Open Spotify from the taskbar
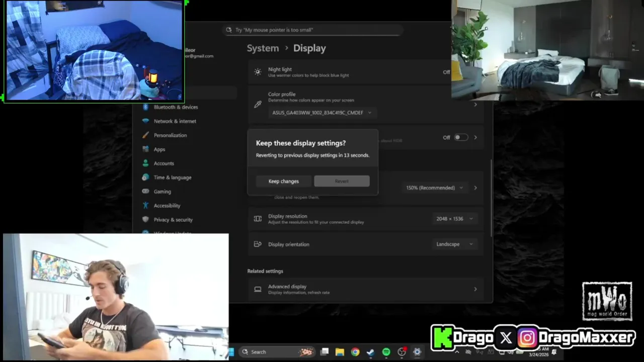The width and height of the screenshot is (644, 362). (386, 352)
